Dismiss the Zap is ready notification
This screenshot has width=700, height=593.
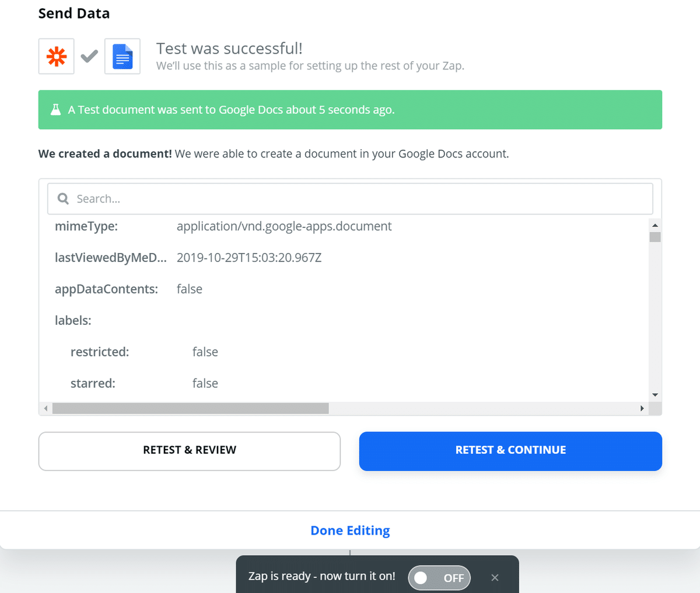495,577
